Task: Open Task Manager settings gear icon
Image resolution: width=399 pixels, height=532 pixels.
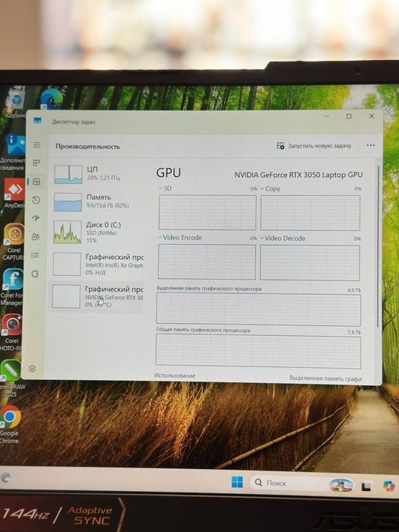Action: click(32, 368)
